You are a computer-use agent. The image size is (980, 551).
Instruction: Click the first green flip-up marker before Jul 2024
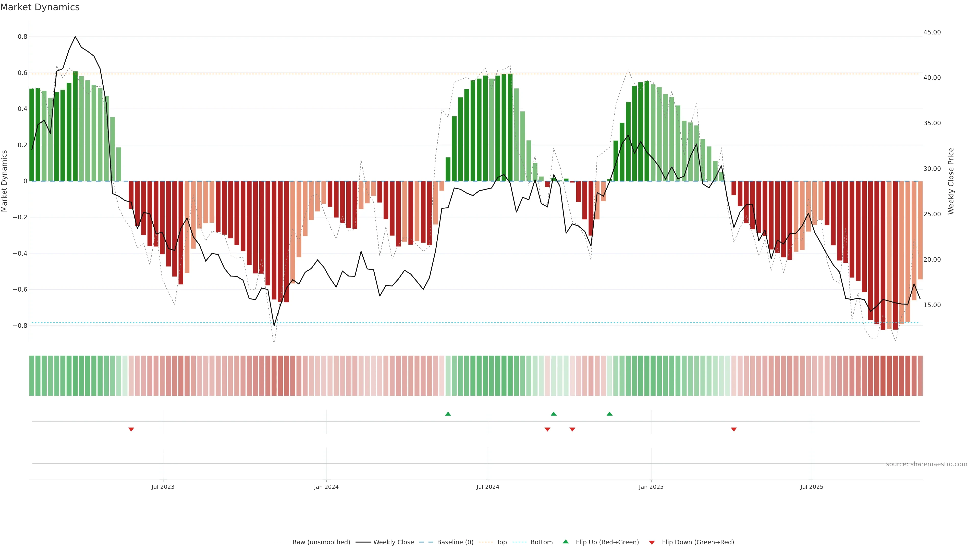tap(448, 414)
